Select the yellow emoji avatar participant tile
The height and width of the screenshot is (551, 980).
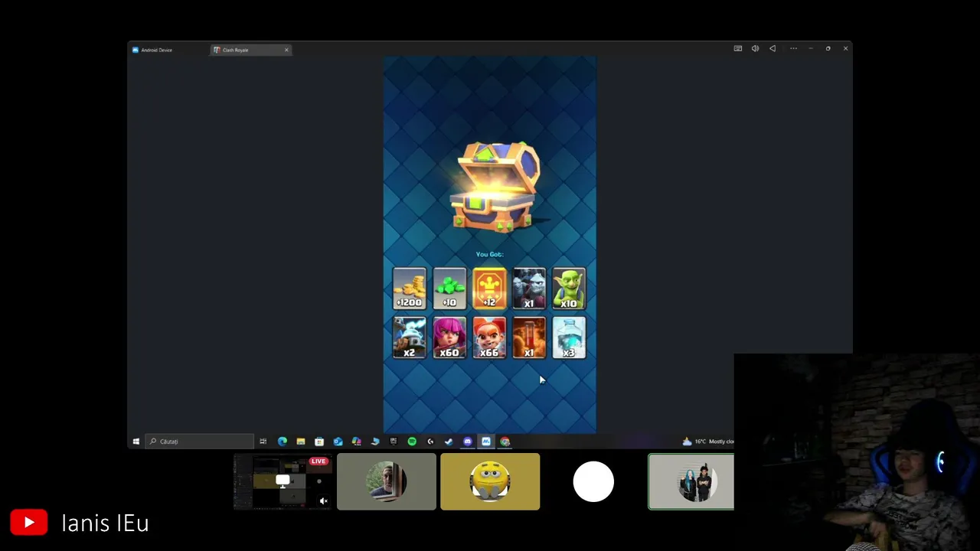pyautogui.click(x=490, y=482)
